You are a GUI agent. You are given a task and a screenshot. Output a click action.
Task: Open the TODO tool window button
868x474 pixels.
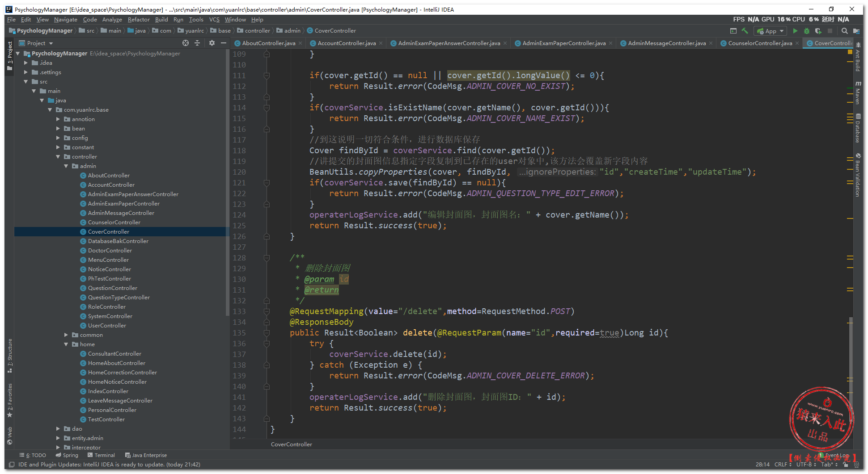tap(33, 455)
